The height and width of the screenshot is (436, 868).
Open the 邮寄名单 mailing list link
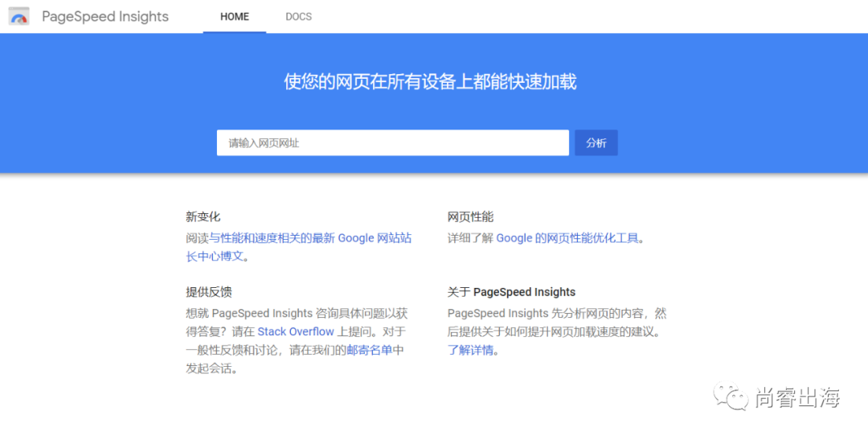click(x=369, y=350)
